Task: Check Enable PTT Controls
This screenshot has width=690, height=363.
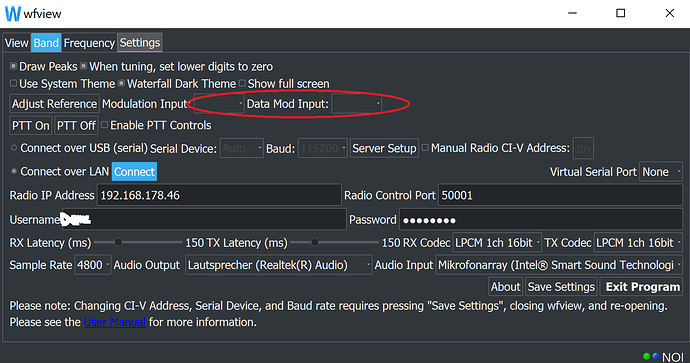Action: click(105, 125)
